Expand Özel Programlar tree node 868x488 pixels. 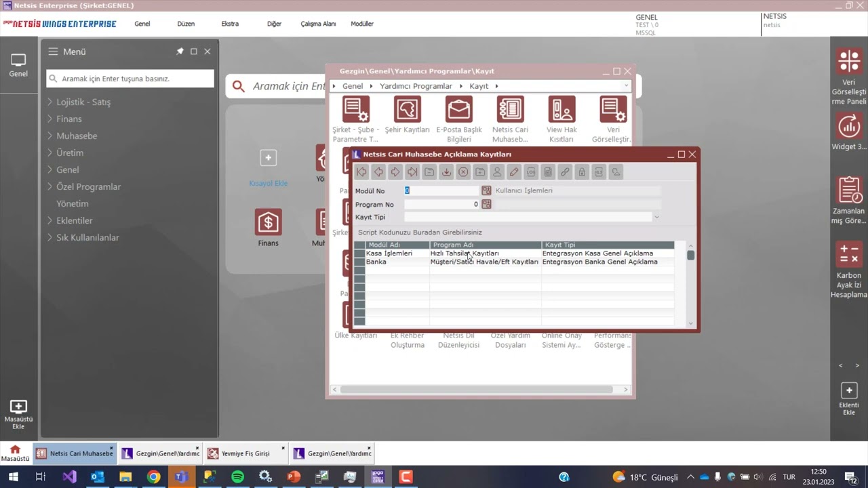[50, 187]
